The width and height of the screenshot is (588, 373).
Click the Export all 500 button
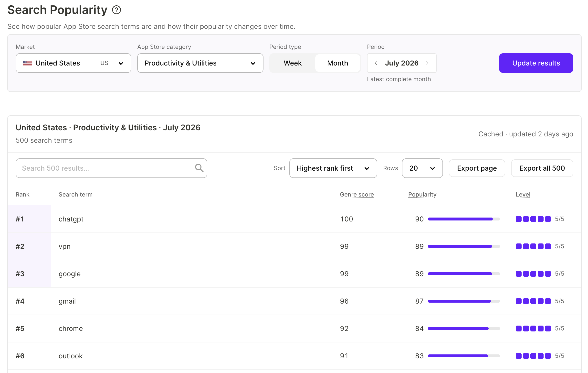[x=542, y=168]
